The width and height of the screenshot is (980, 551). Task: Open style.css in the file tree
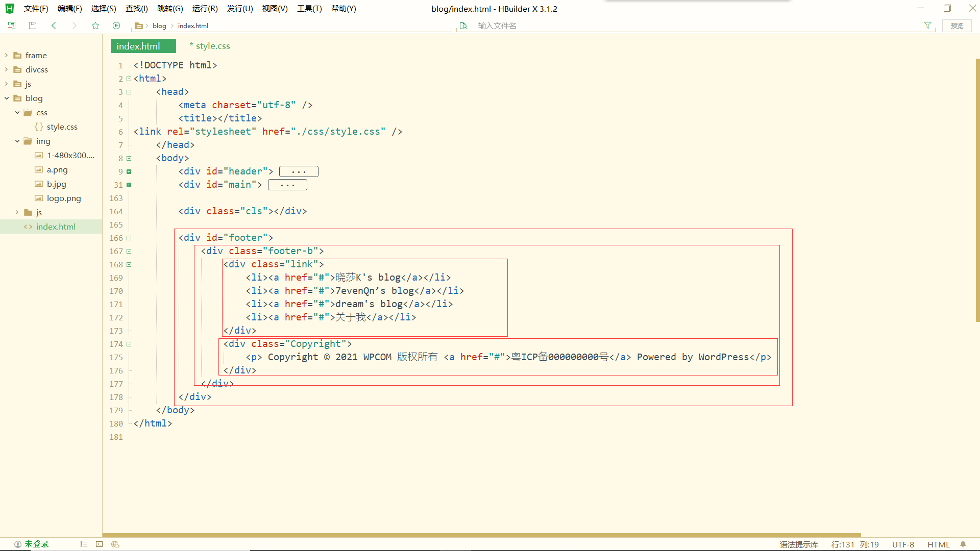62,127
